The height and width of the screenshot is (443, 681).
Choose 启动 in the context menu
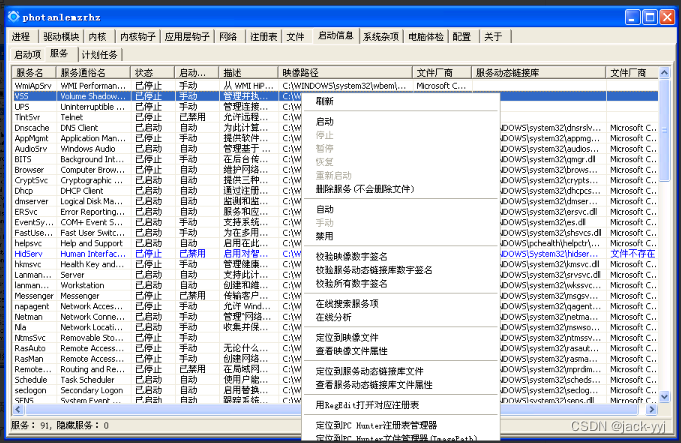point(400,122)
